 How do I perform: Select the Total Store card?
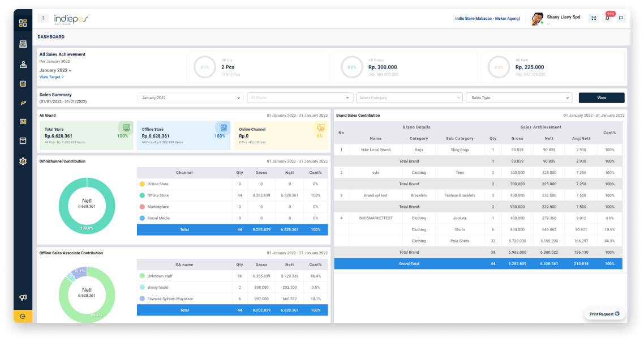[86, 135]
